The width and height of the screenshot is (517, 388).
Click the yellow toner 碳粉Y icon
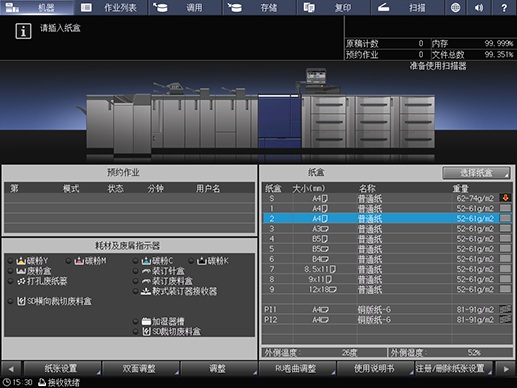pyautogui.click(x=21, y=261)
